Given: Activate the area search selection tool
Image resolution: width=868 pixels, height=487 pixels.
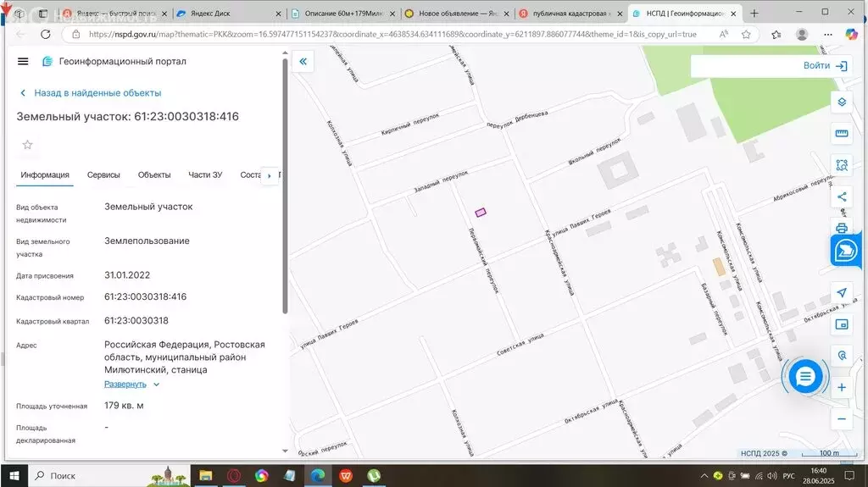Looking at the screenshot, I should [842, 165].
